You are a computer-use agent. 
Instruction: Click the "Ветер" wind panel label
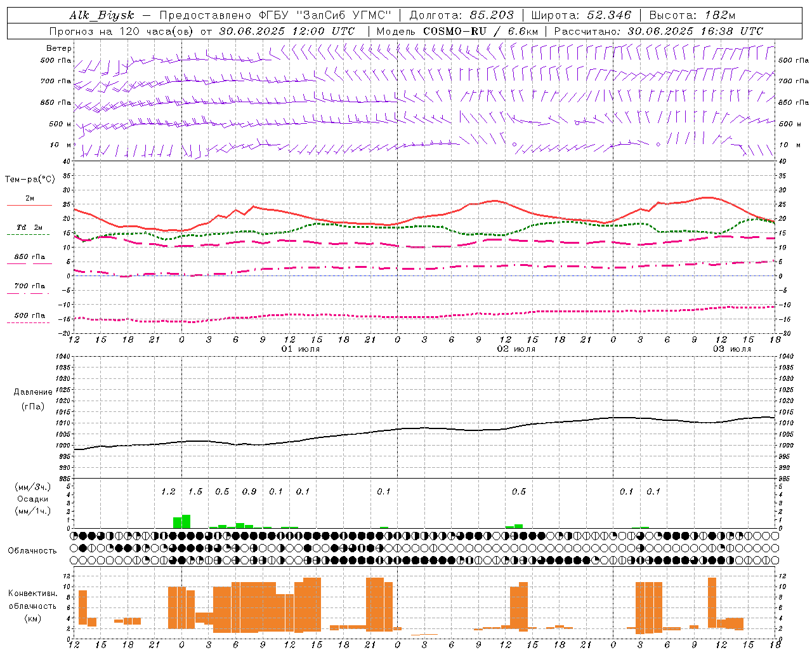tap(59, 48)
